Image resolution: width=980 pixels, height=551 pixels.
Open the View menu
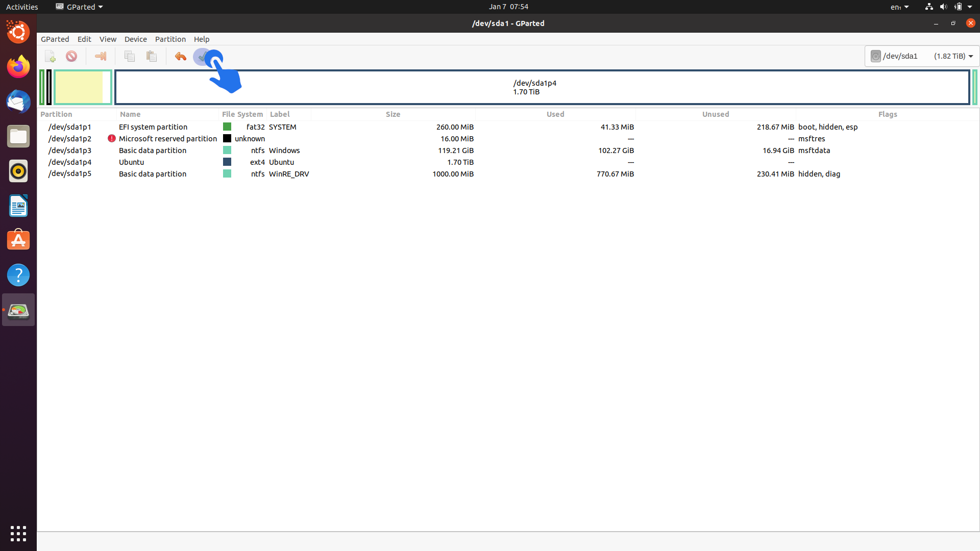pyautogui.click(x=108, y=39)
